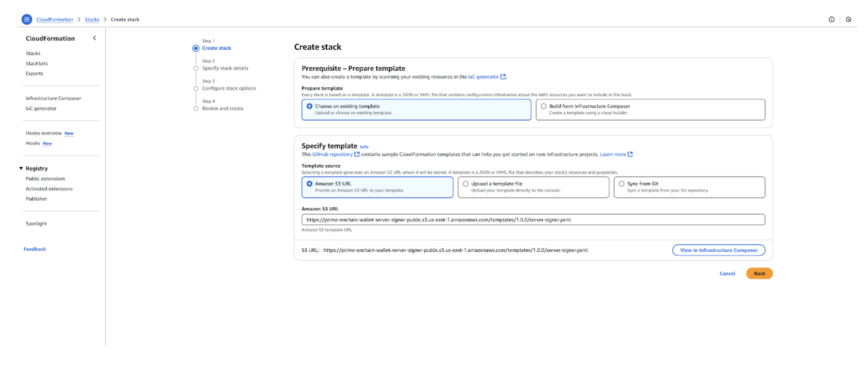This screenshot has height=381, width=868.
Task: Select Build from Infrastructure Composer option
Action: (x=544, y=106)
